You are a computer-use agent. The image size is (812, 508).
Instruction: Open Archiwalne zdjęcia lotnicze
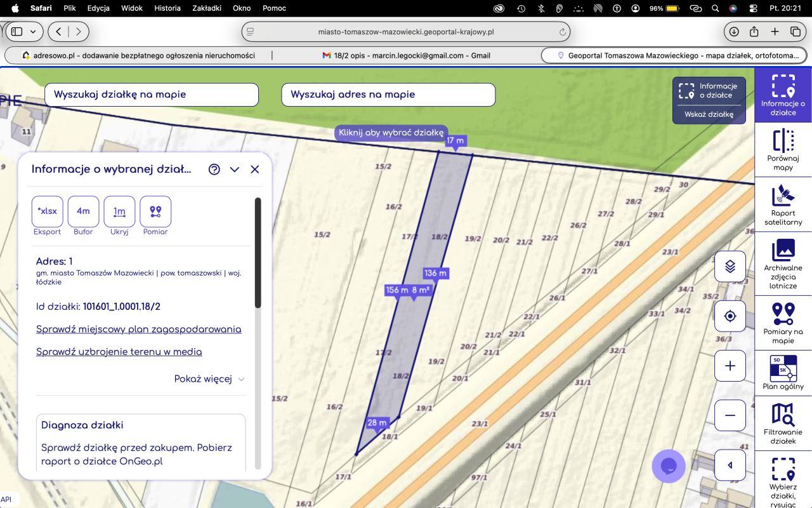[x=783, y=264]
